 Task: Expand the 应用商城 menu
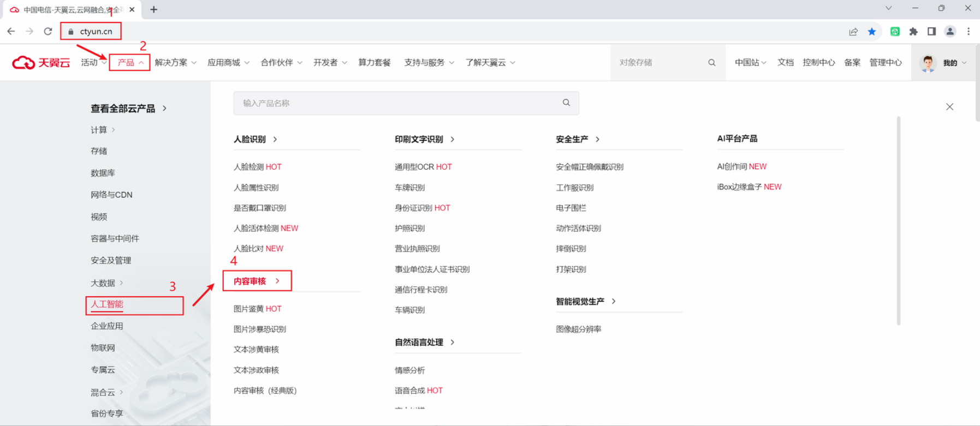click(228, 63)
